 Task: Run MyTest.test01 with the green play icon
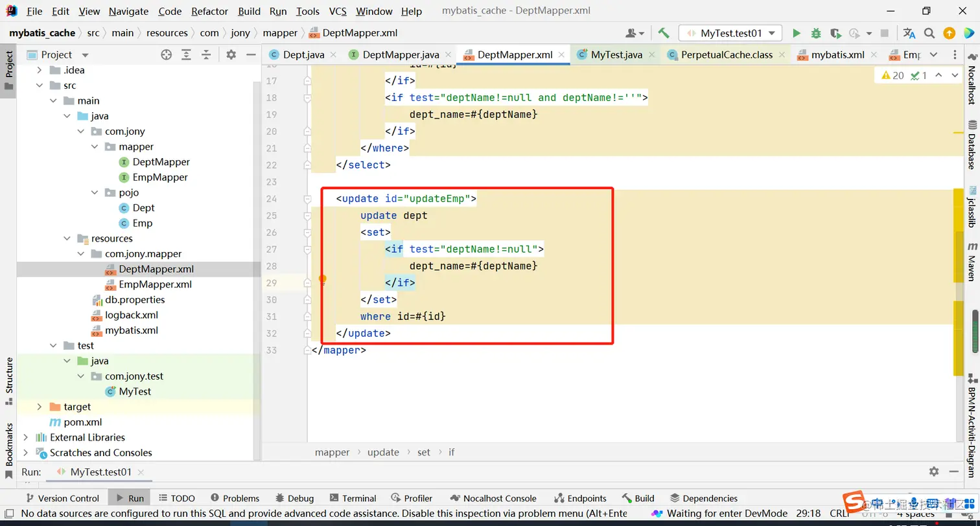[797, 33]
